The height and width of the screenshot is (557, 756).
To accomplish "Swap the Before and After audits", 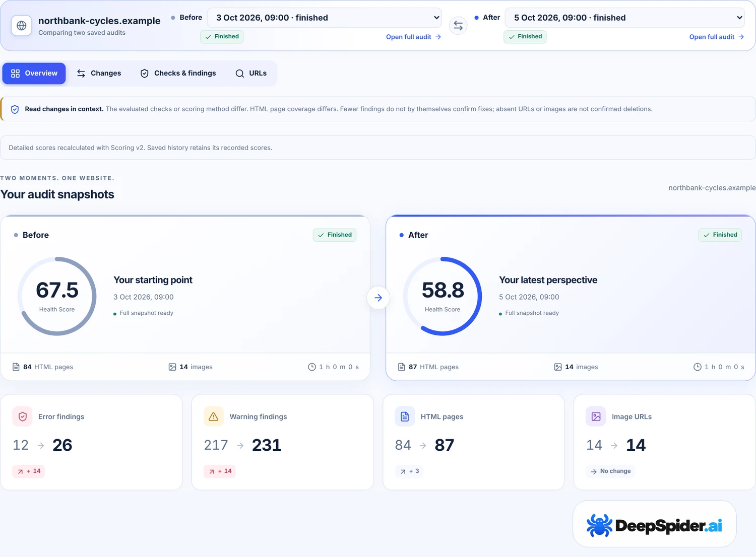I will (x=458, y=25).
